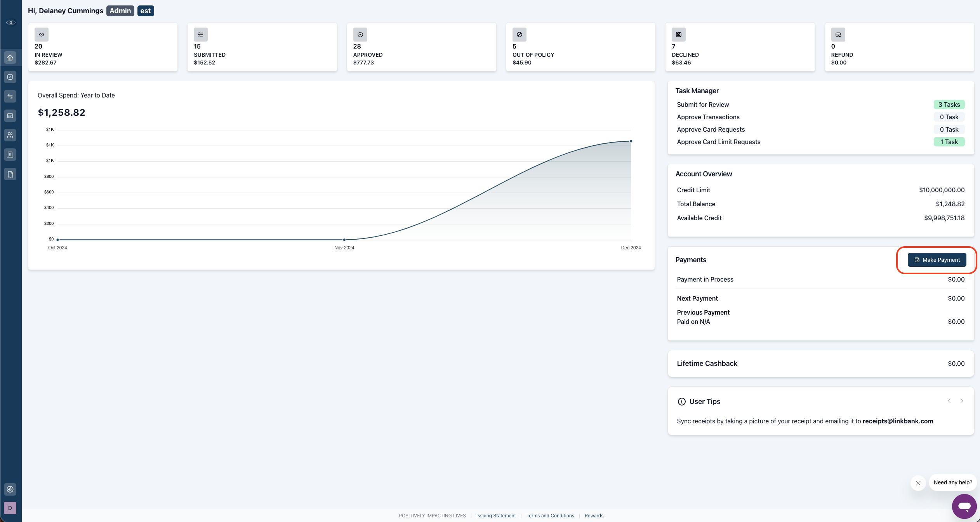Open the Tasks checkmark sidebar icon

click(10, 77)
